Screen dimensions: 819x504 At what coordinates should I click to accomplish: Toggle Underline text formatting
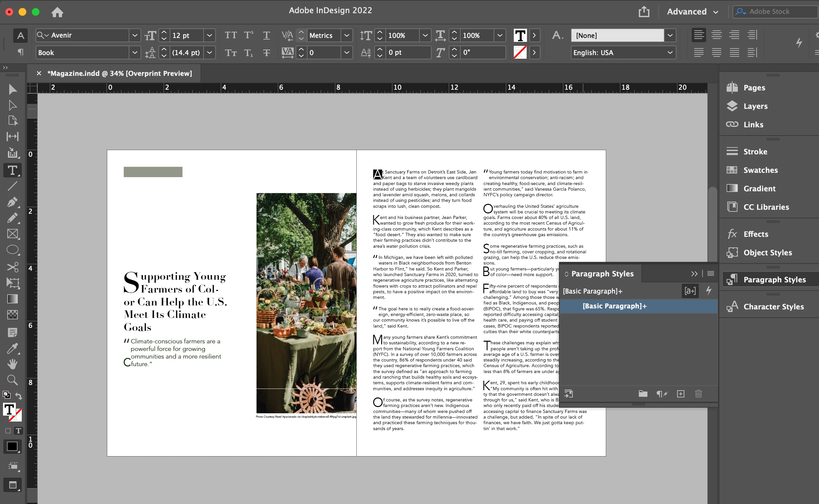(266, 35)
